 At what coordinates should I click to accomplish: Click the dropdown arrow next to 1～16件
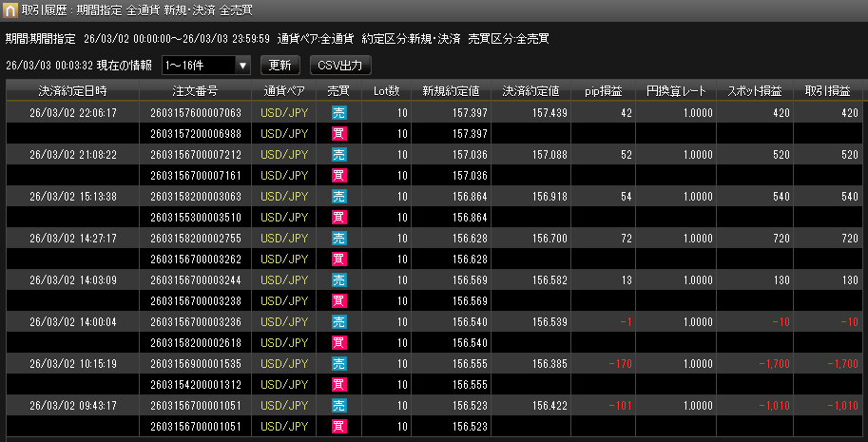(x=242, y=66)
